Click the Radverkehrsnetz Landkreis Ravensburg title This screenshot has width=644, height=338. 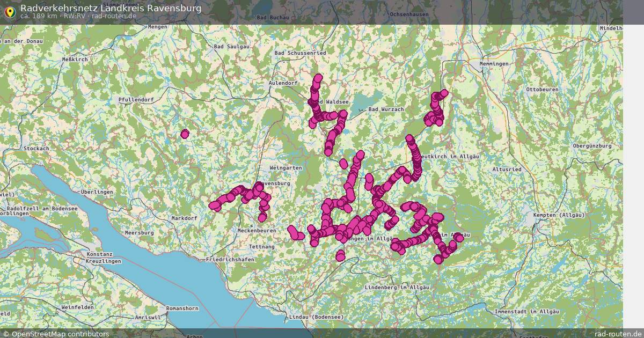(x=111, y=8)
